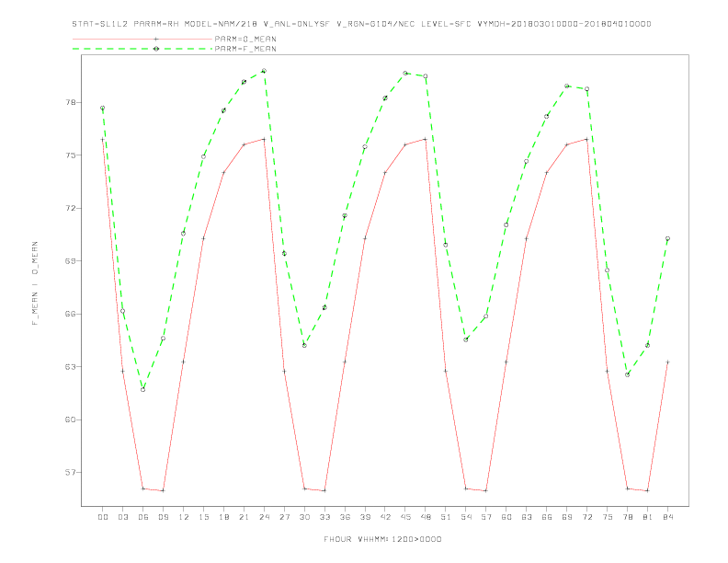This screenshot has width=728, height=563.
Task: Click y-axis tick label 72
Action: [x=71, y=208]
